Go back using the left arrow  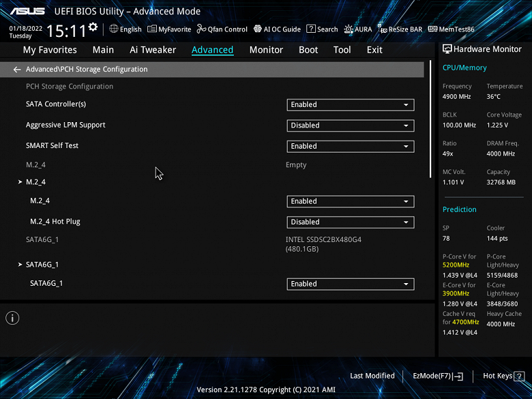17,70
